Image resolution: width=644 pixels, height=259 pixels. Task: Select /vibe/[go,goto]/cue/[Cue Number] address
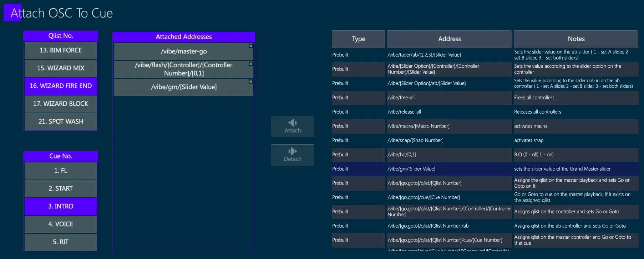449,197
